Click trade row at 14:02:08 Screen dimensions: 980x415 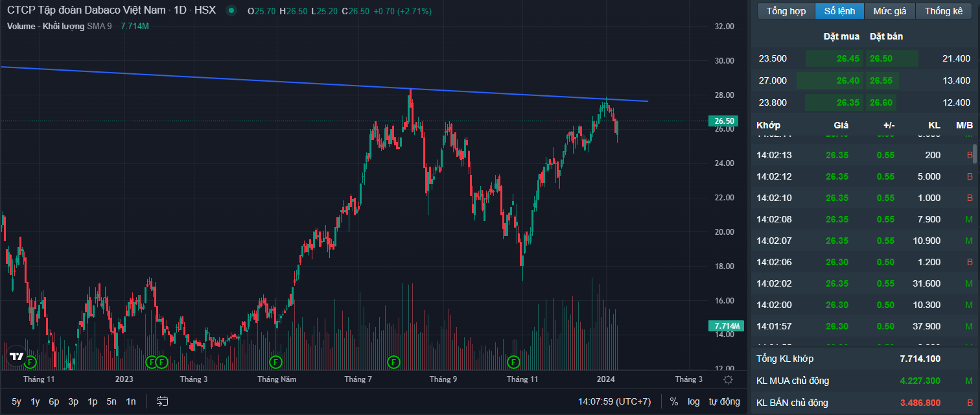(x=865, y=219)
